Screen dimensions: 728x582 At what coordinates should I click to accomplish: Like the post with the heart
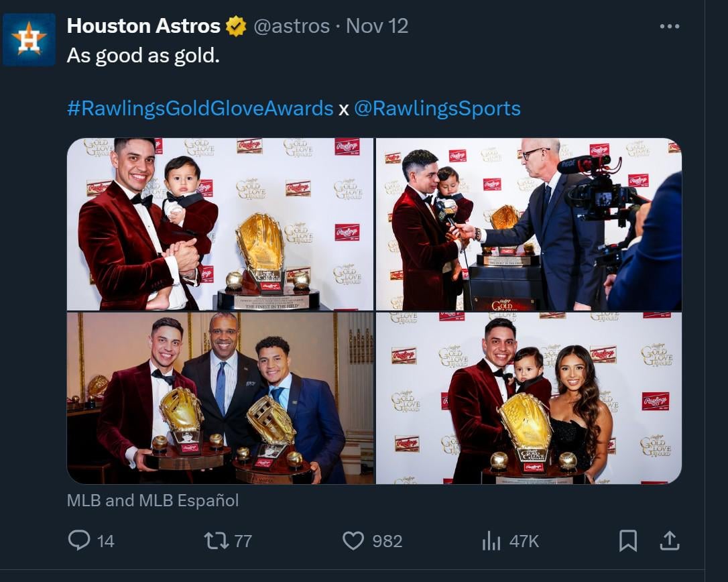tap(353, 540)
